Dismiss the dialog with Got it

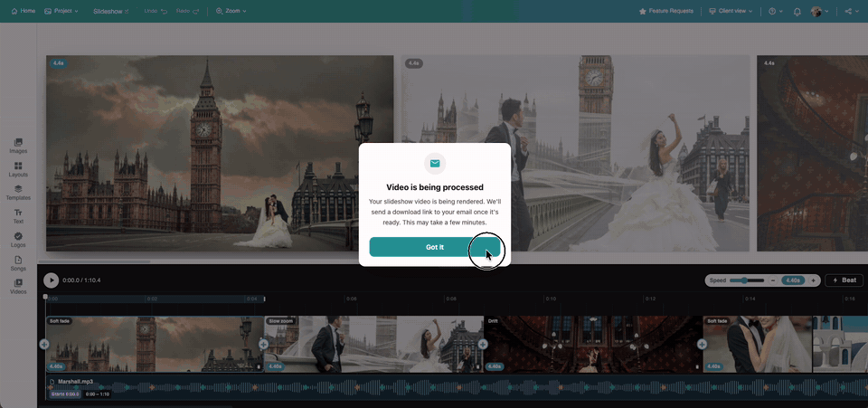click(435, 247)
